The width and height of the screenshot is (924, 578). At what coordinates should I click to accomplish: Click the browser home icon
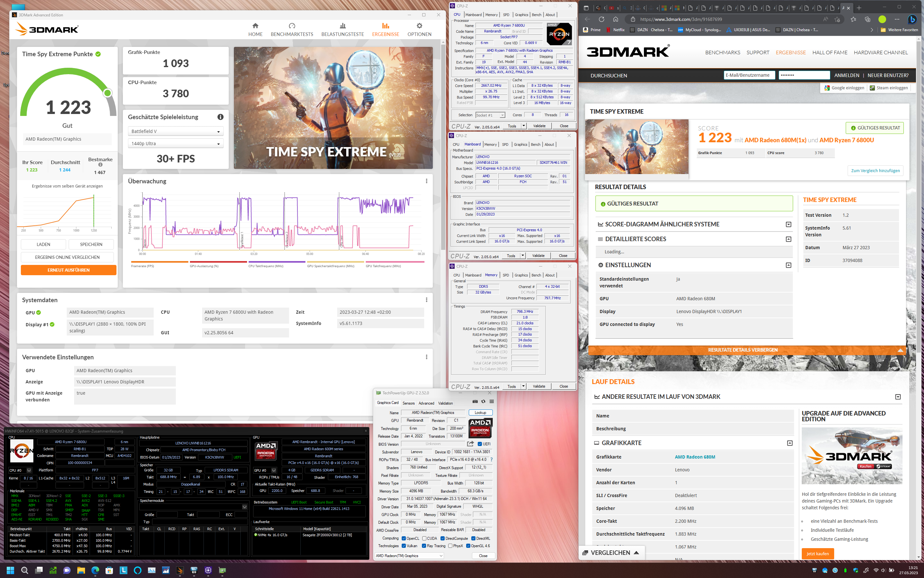click(615, 19)
